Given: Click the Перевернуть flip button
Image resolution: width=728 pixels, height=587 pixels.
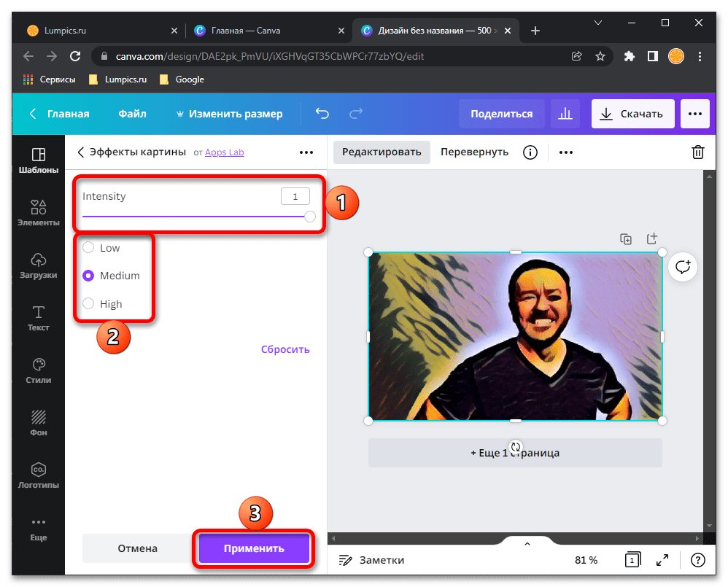Looking at the screenshot, I should [x=474, y=152].
